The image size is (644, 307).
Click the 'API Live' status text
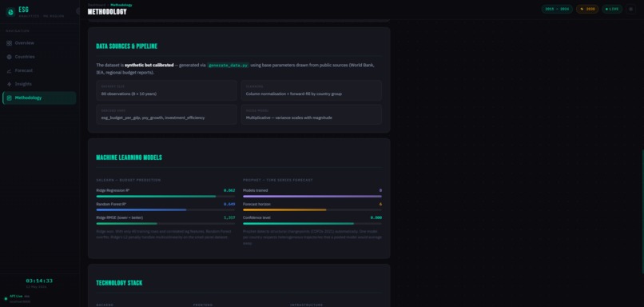point(17,297)
